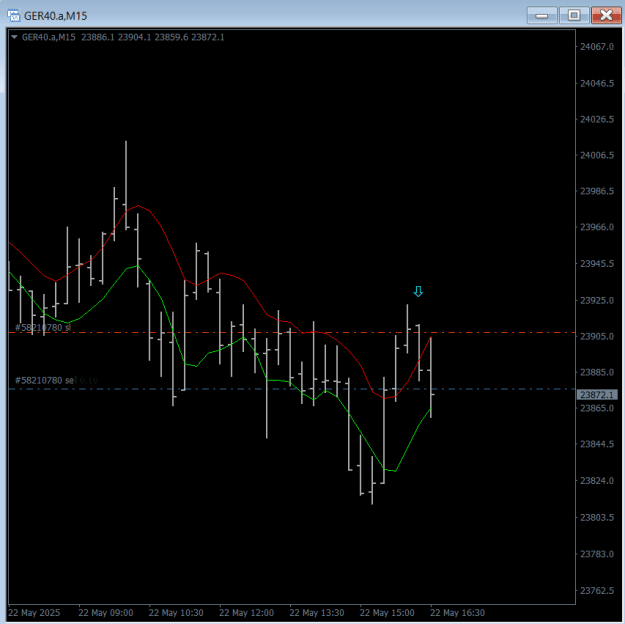The image size is (625, 624).
Task: Click the 22 May 15:00 time label
Action: point(387,613)
